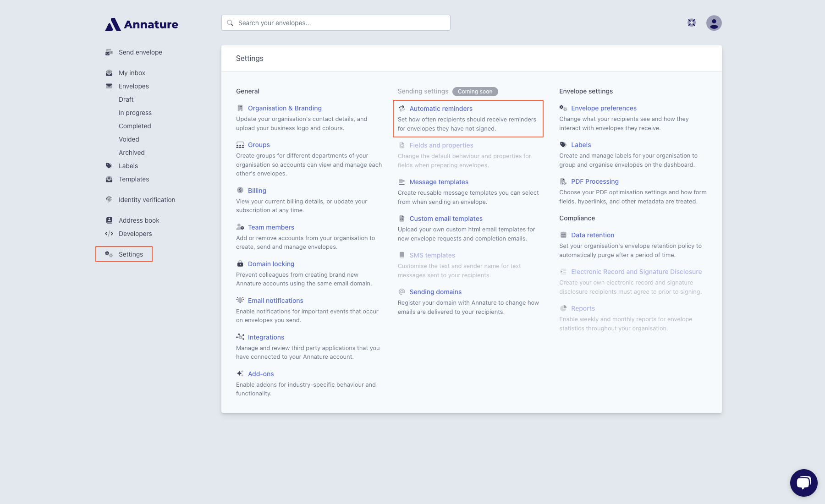
Task: Click the user avatar in the top bar
Action: (714, 22)
